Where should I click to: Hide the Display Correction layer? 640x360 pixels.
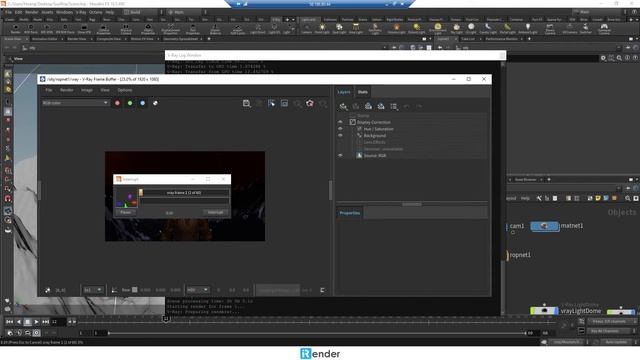tap(340, 122)
